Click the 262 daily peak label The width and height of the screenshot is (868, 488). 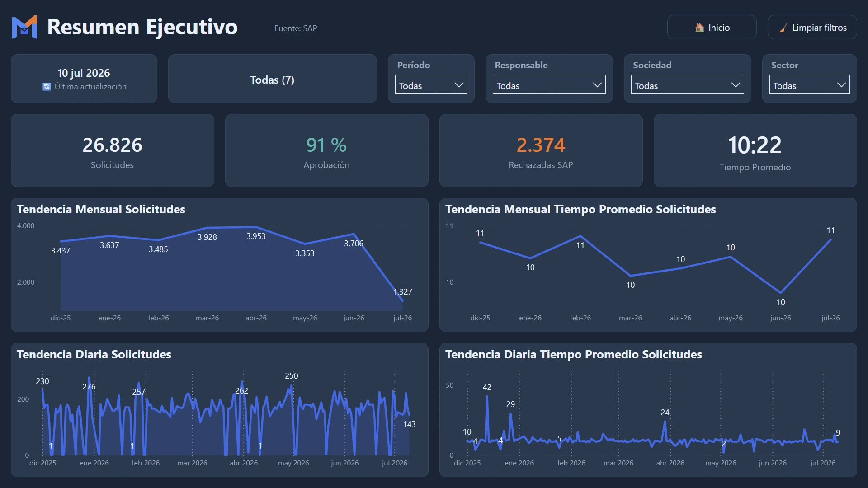(241, 391)
